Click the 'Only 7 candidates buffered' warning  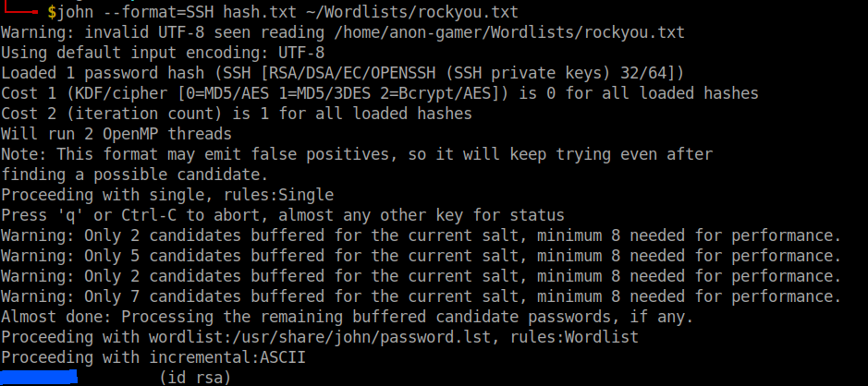click(421, 296)
